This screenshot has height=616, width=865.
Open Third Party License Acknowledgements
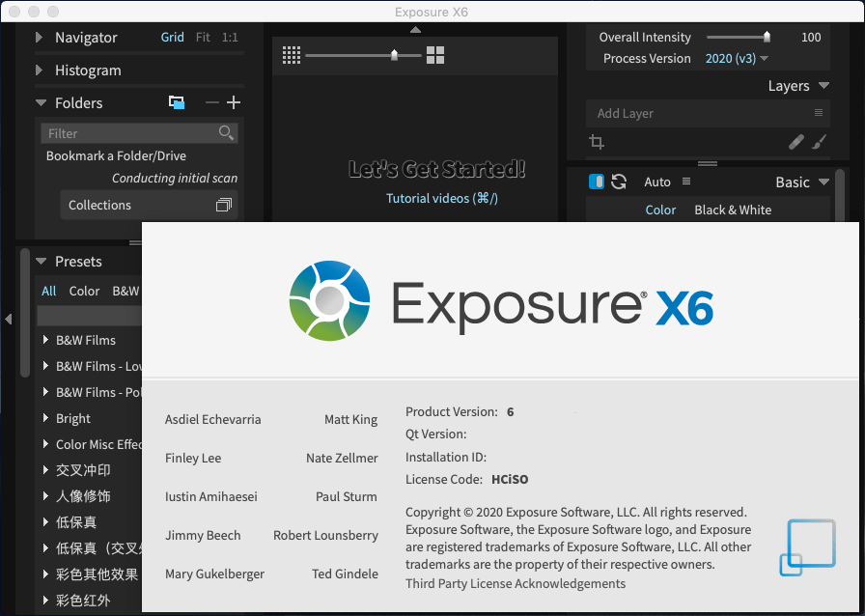coord(516,583)
